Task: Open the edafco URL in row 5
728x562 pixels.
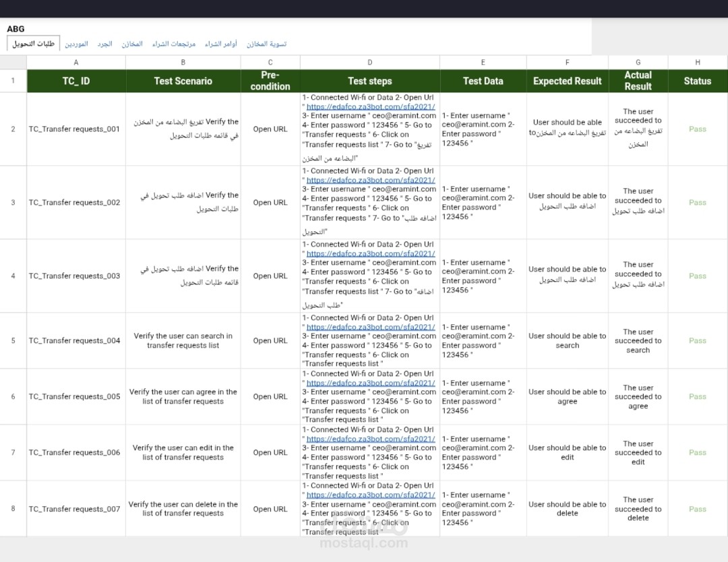Action: pyautogui.click(x=371, y=327)
